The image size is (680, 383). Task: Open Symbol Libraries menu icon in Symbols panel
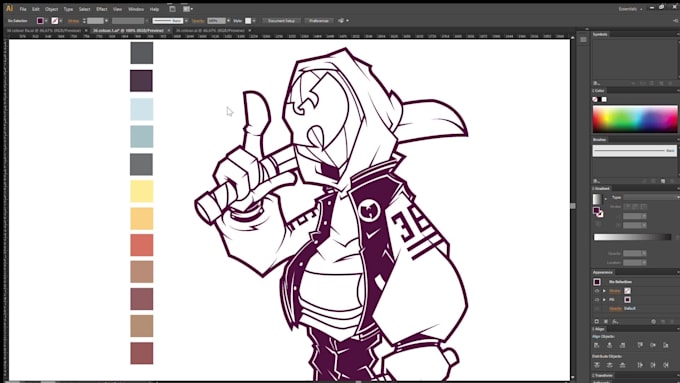pos(597,83)
